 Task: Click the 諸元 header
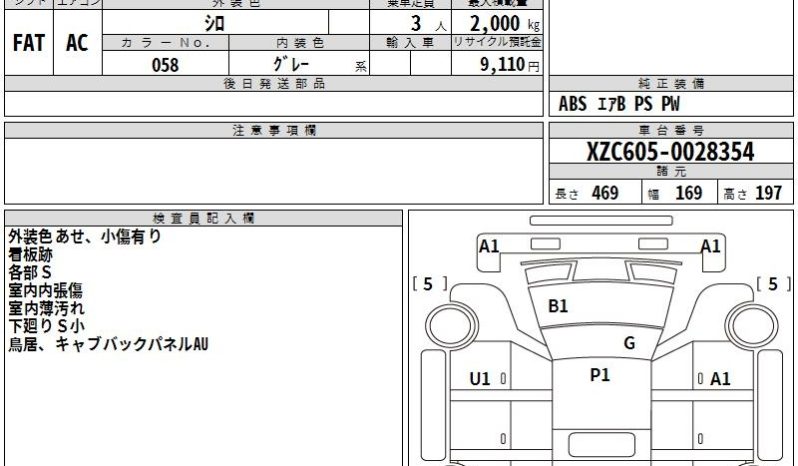click(x=671, y=171)
